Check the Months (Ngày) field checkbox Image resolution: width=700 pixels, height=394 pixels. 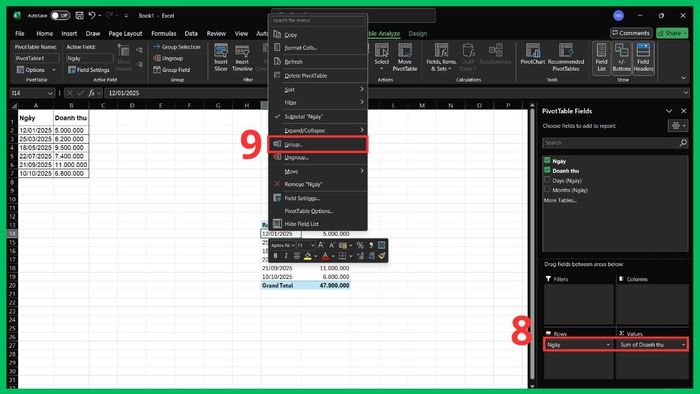tap(547, 190)
